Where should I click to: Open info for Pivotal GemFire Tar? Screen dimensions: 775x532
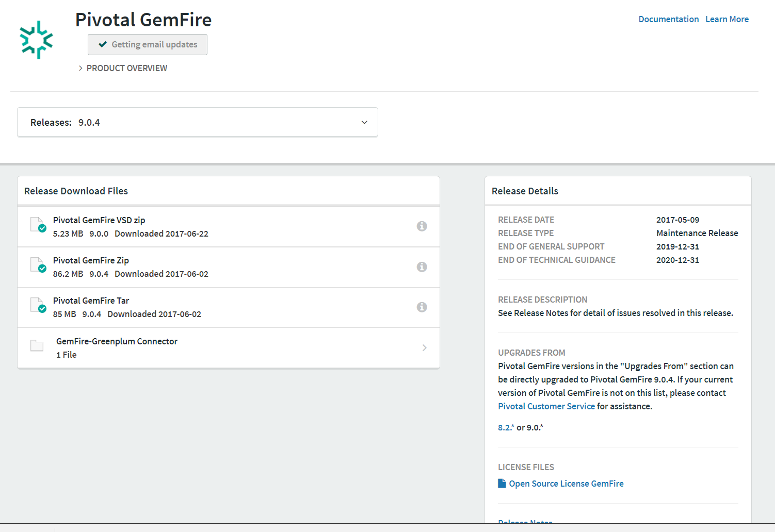coord(422,307)
